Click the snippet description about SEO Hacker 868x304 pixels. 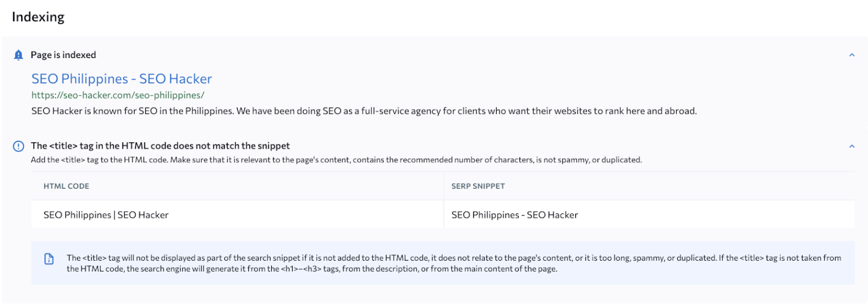[x=364, y=111]
